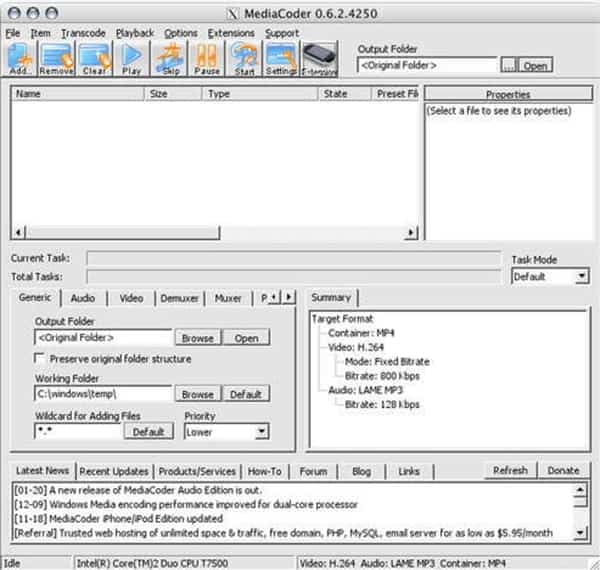Click top toolbar Output Folder Open button

coord(535,66)
